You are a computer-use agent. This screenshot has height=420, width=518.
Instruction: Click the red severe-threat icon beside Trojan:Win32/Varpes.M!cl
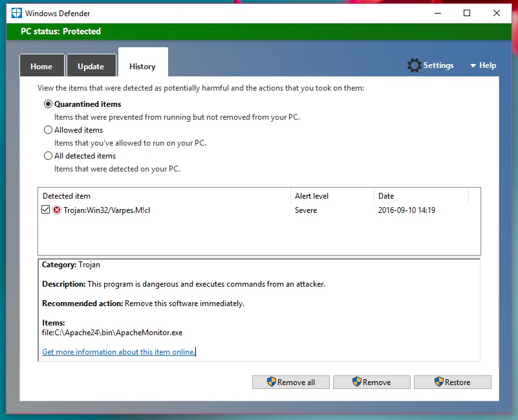point(57,210)
